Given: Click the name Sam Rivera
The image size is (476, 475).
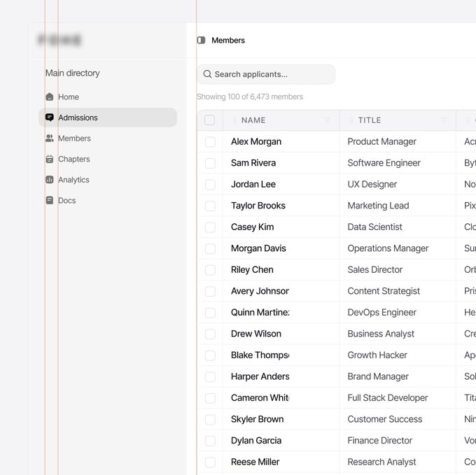Looking at the screenshot, I should click(253, 163).
